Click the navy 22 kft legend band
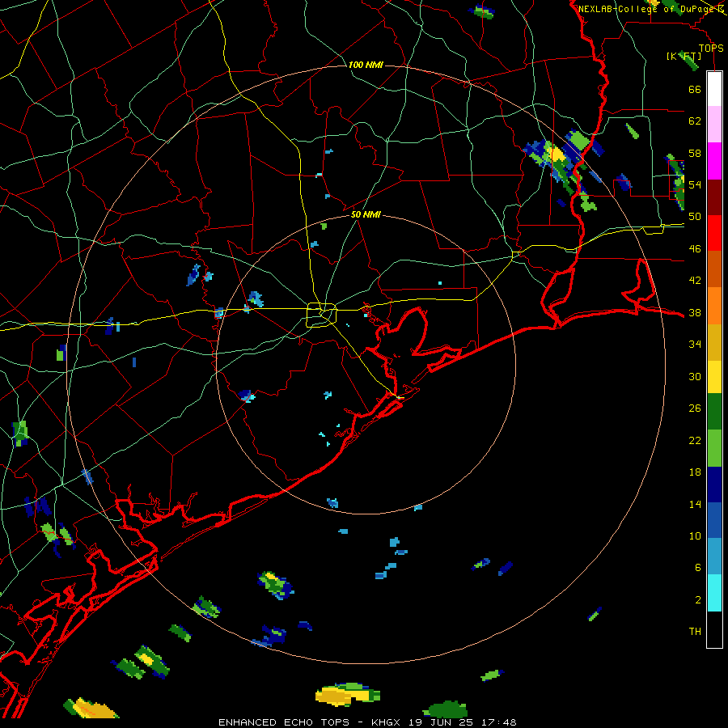Viewport: 728px width, 728px height. (x=714, y=485)
